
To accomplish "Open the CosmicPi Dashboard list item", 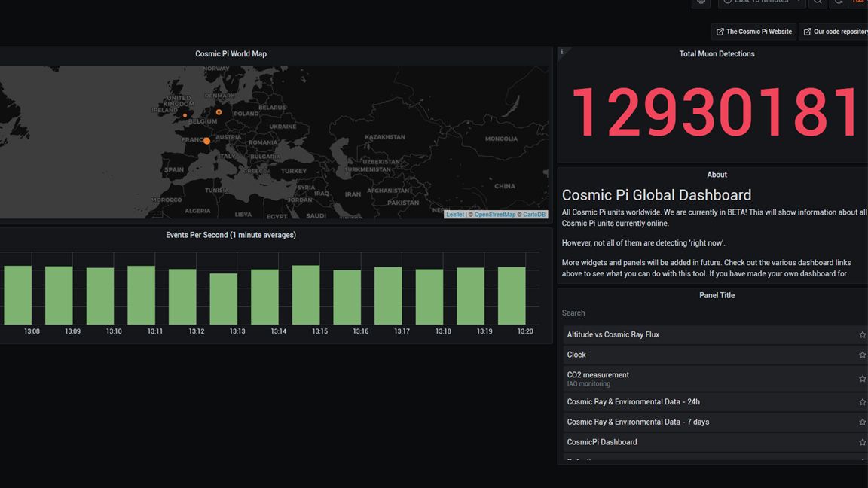I will 602,442.
